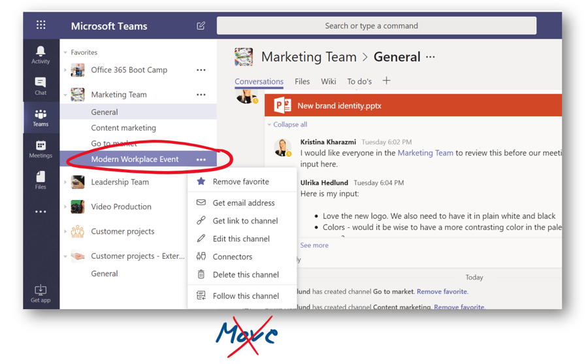Screen dimensions: 588x364
Task: Open the Meetings calendar icon
Action: (x=41, y=150)
